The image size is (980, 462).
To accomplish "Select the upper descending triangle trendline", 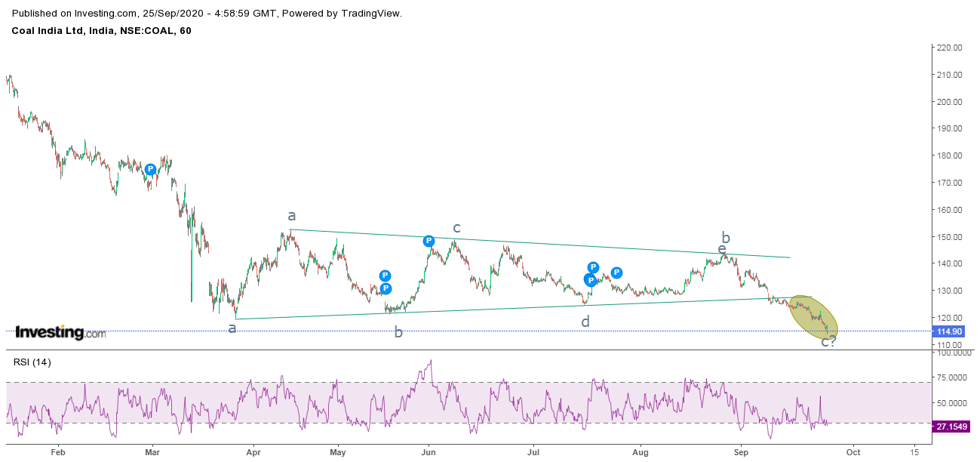I will 539,243.
